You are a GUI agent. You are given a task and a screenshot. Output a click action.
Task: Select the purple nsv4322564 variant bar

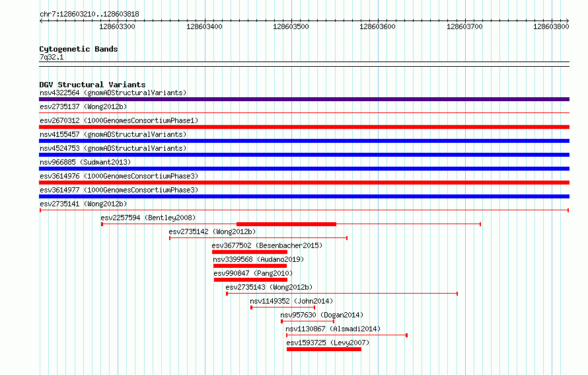pos(304,99)
